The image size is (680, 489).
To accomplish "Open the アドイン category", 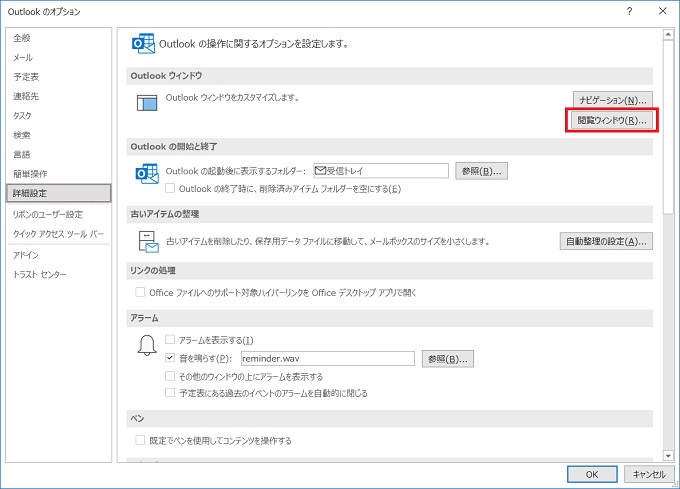I will tap(59, 255).
